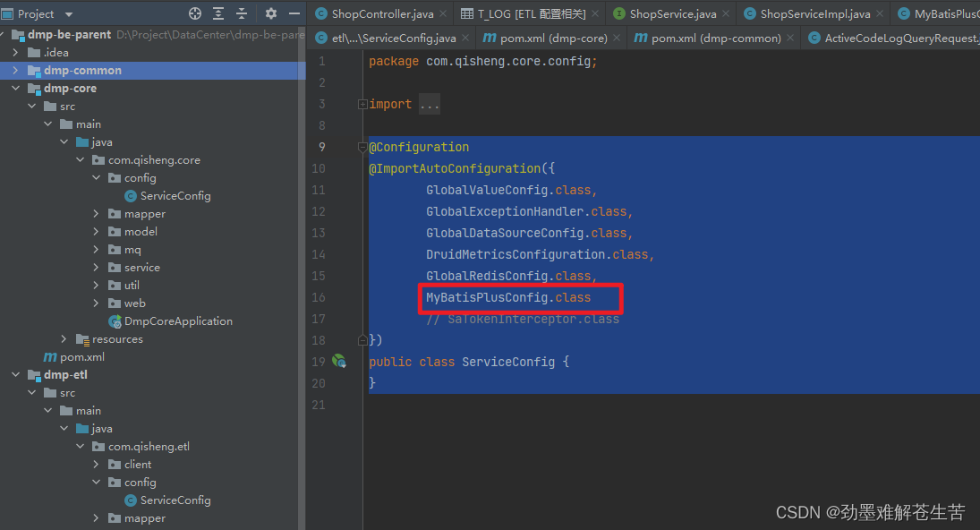This screenshot has width=980, height=530.
Task: Close the etl ServiceConfig.java tab
Action: (465, 38)
